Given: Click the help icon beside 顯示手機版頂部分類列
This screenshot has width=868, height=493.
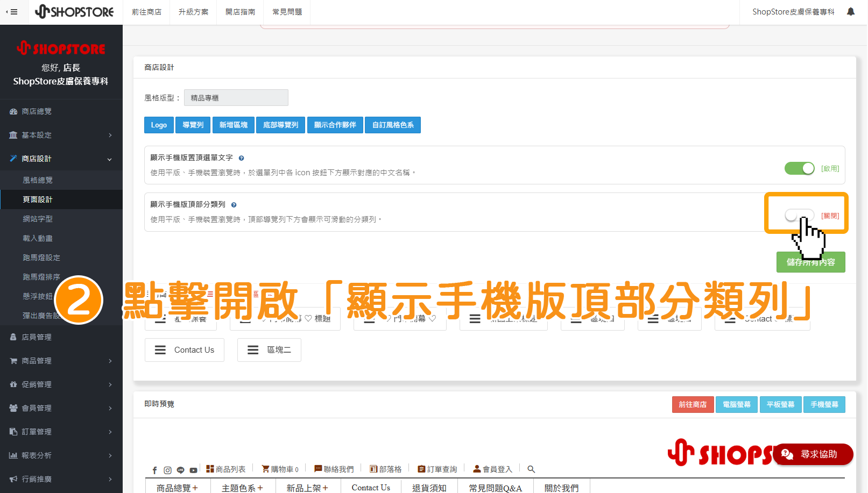Looking at the screenshot, I should click(234, 205).
